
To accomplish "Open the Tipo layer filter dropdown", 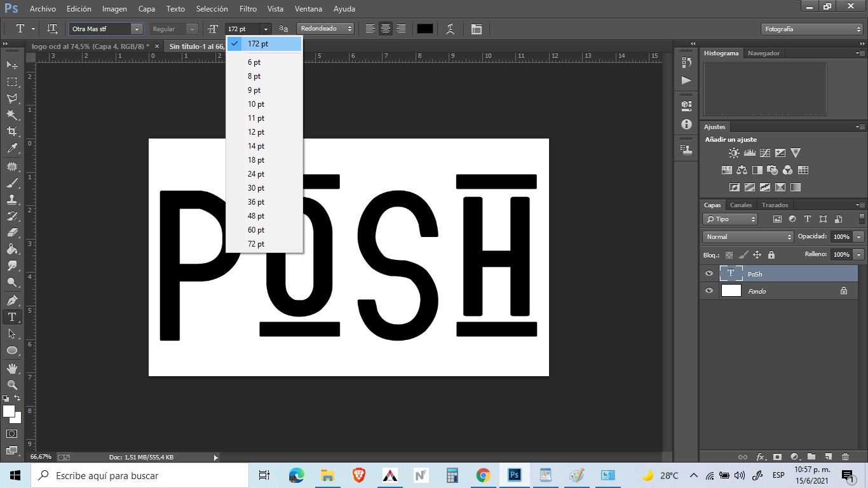I will click(730, 219).
